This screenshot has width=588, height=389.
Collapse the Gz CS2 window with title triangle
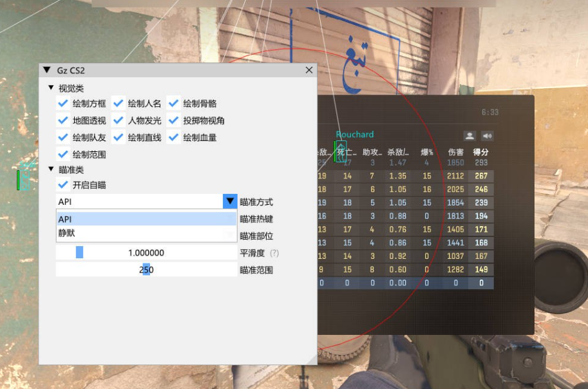[x=46, y=70]
